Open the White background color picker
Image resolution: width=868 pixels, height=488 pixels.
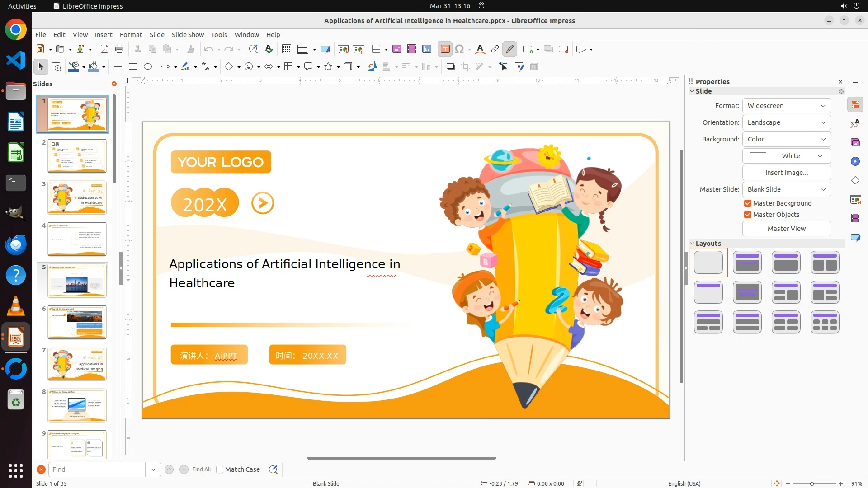(786, 156)
